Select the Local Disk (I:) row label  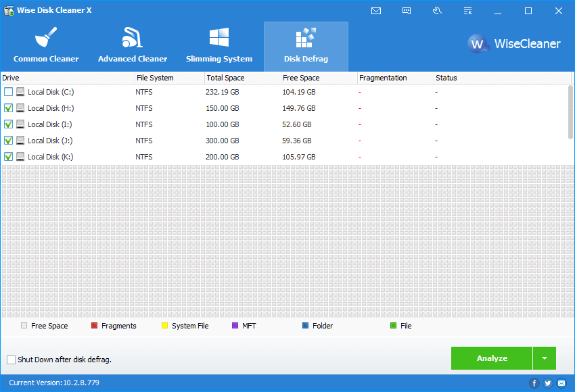click(x=50, y=124)
